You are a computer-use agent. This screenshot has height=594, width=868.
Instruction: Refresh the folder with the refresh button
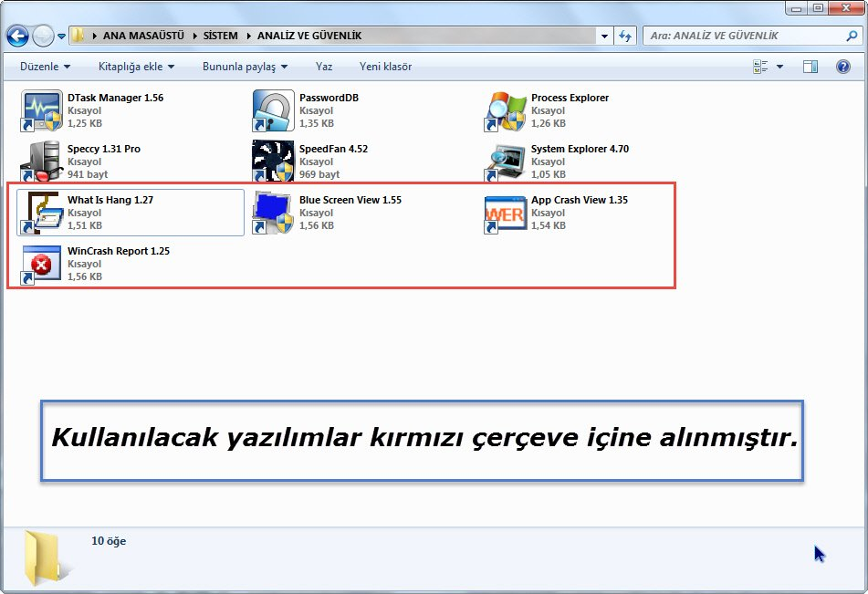click(625, 36)
